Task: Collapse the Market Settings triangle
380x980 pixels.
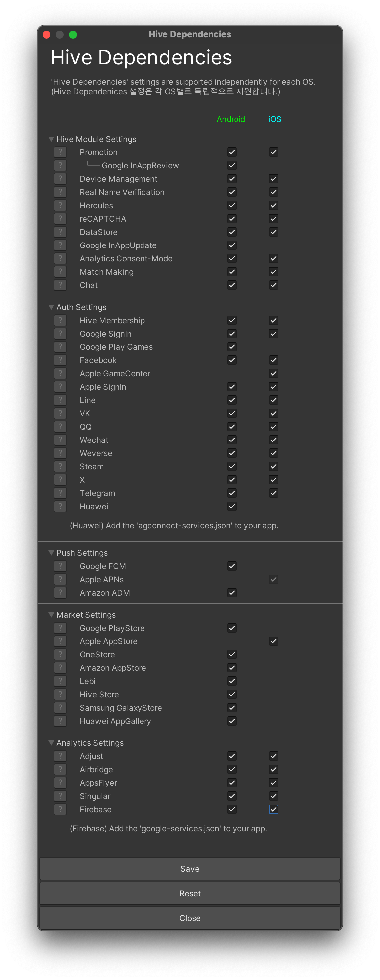Action: click(x=51, y=615)
